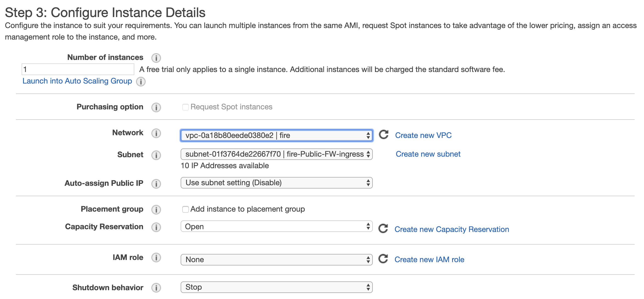Click info icon beside Network label

point(156,133)
